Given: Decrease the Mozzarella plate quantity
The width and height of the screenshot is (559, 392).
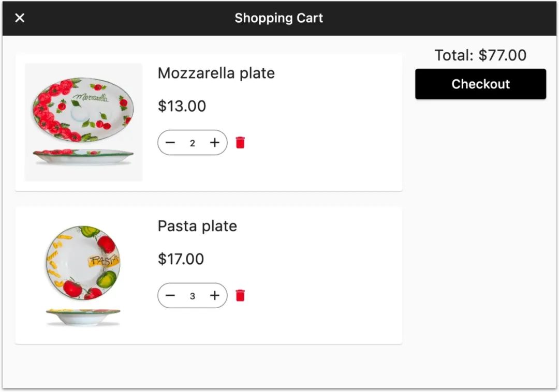Looking at the screenshot, I should tap(170, 143).
